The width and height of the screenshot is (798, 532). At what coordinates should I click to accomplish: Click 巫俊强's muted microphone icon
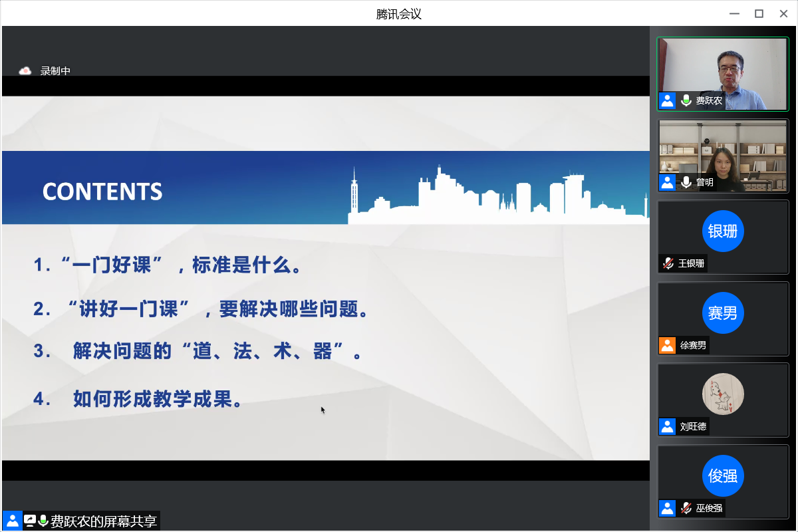(x=686, y=508)
